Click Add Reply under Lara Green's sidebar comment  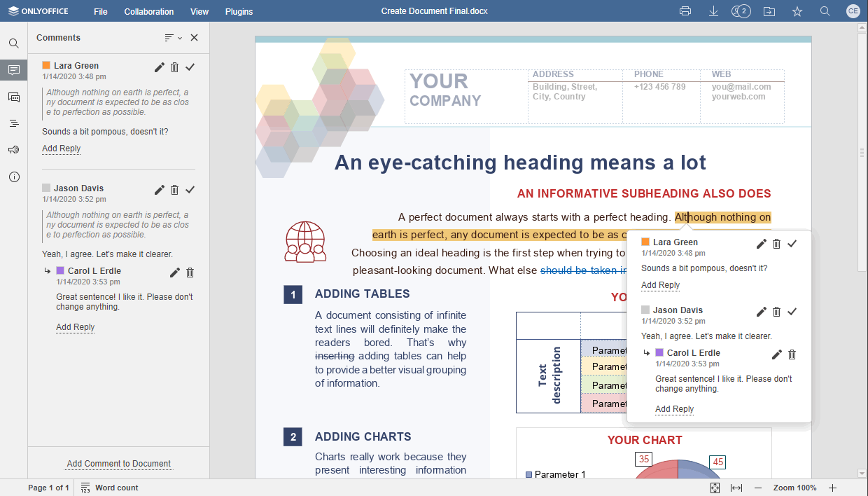point(61,149)
